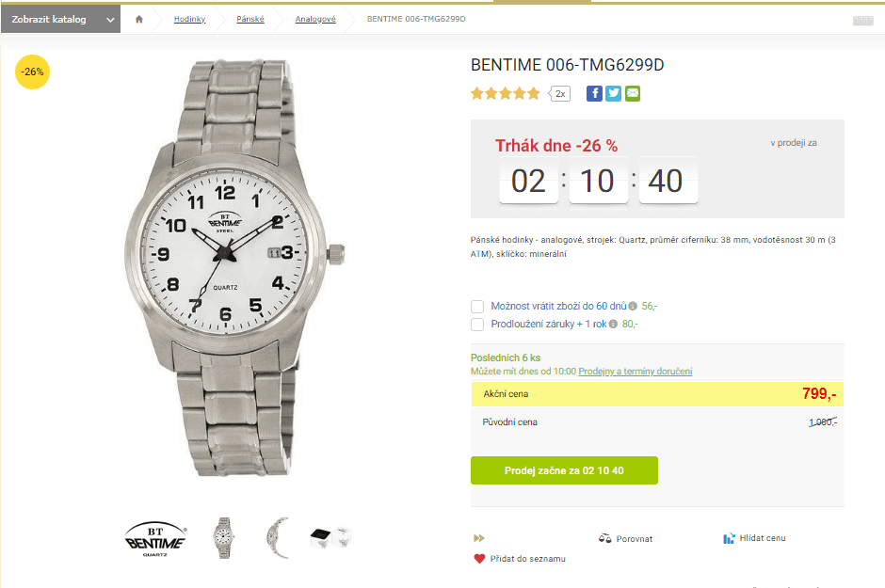Click the Prodej začne za countdown button
The height and width of the screenshot is (588, 885).
(564, 469)
